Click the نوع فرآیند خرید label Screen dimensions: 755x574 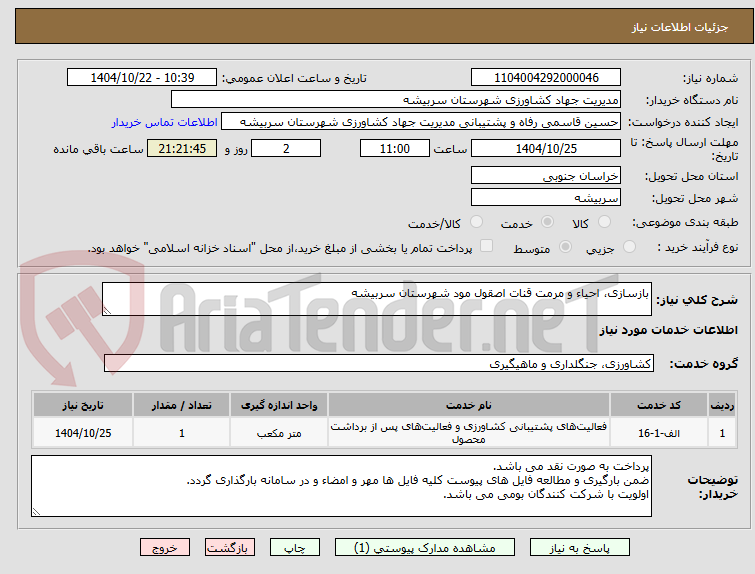click(x=697, y=247)
